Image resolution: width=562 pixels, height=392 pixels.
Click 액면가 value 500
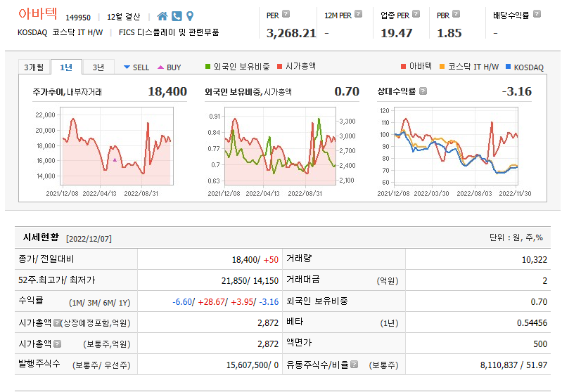(540, 344)
